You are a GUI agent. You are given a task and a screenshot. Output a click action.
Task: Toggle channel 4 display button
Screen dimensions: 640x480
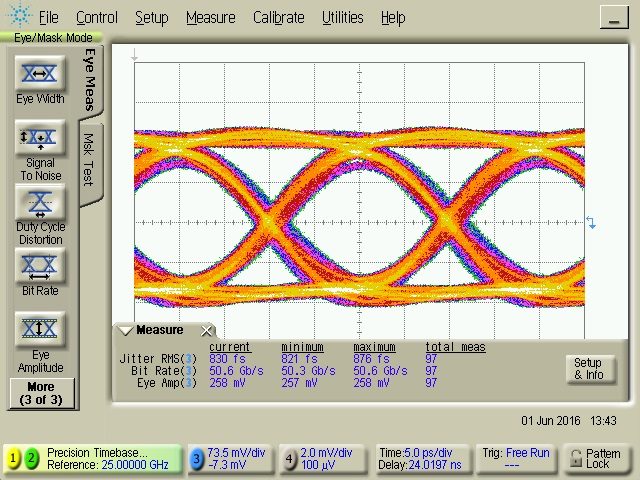[290, 459]
